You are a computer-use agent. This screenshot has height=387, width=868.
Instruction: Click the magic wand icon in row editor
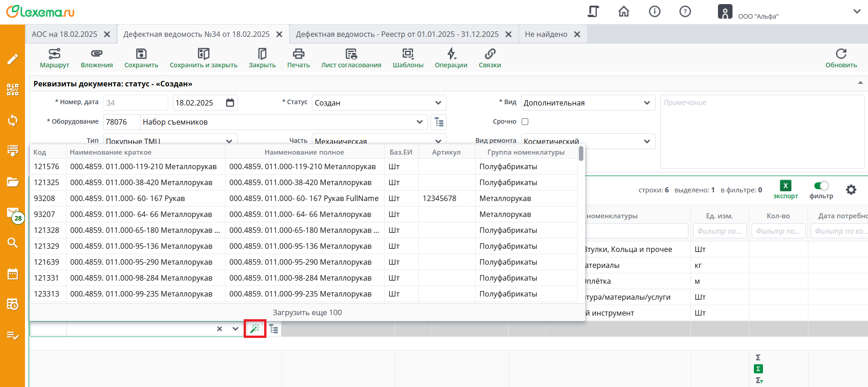(x=255, y=329)
